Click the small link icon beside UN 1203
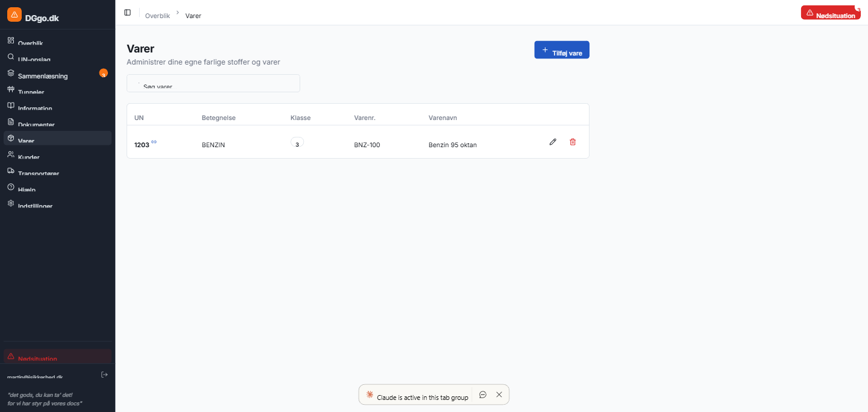The width and height of the screenshot is (868, 412). pyautogui.click(x=154, y=142)
